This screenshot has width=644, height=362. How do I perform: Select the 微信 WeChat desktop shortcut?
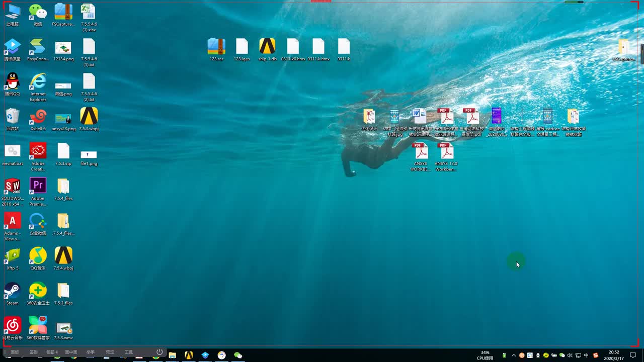[x=38, y=15]
